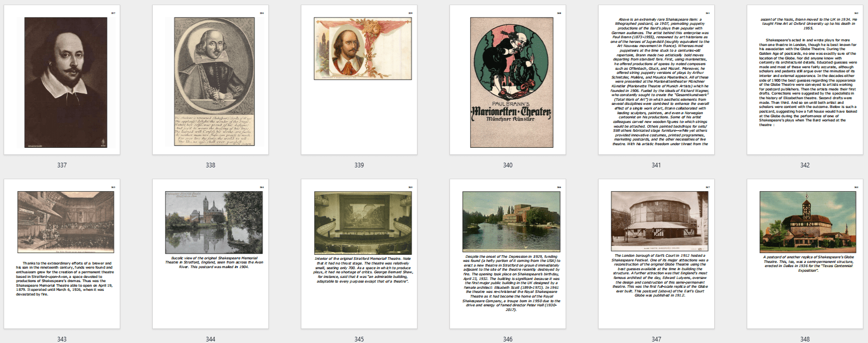Select the slide beginning "Thanks to the extraordinary efforts"
The width and height of the screenshot is (868, 343).
(x=62, y=254)
